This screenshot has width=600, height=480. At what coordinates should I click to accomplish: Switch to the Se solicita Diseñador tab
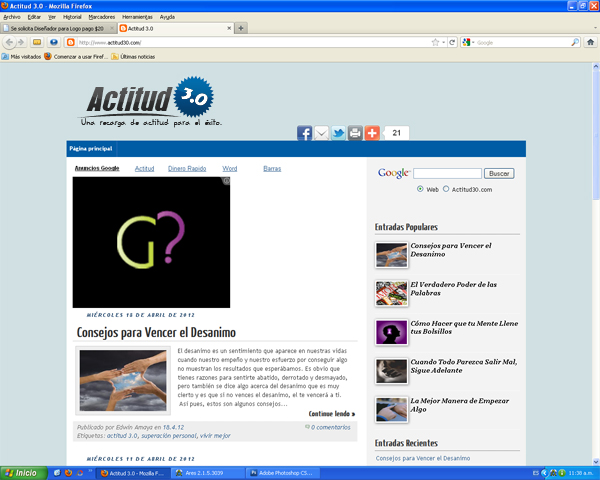click(x=57, y=28)
